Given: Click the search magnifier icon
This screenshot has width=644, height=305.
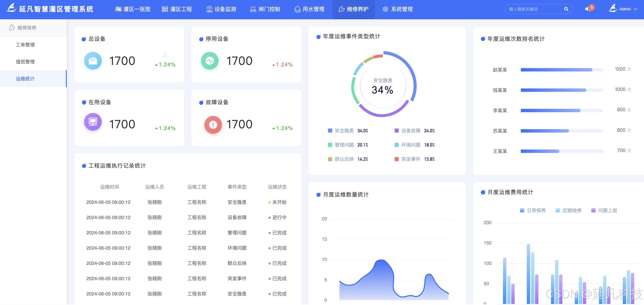Looking at the screenshot, I should [566, 9].
